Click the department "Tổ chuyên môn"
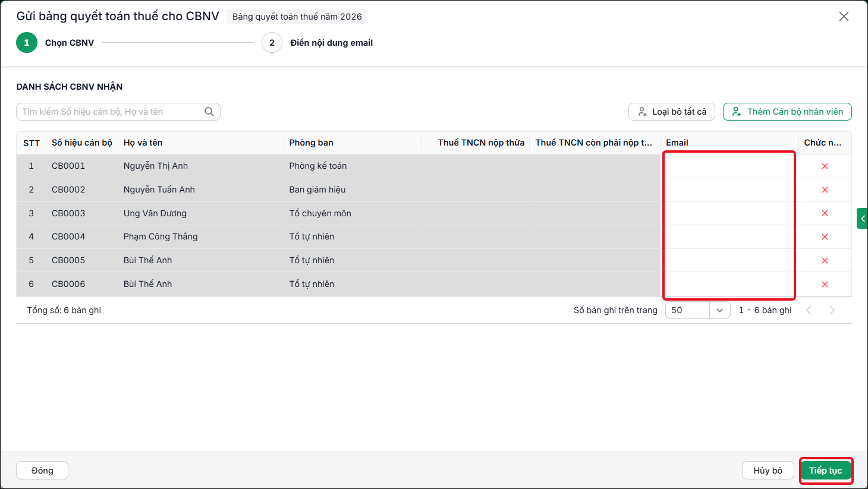The height and width of the screenshot is (489, 868). 320,213
